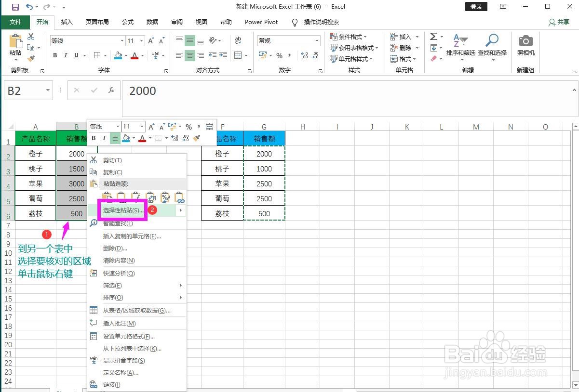This screenshot has height=392, width=579.
Task: Toggle underline for the selected cells
Action: pyautogui.click(x=77, y=55)
